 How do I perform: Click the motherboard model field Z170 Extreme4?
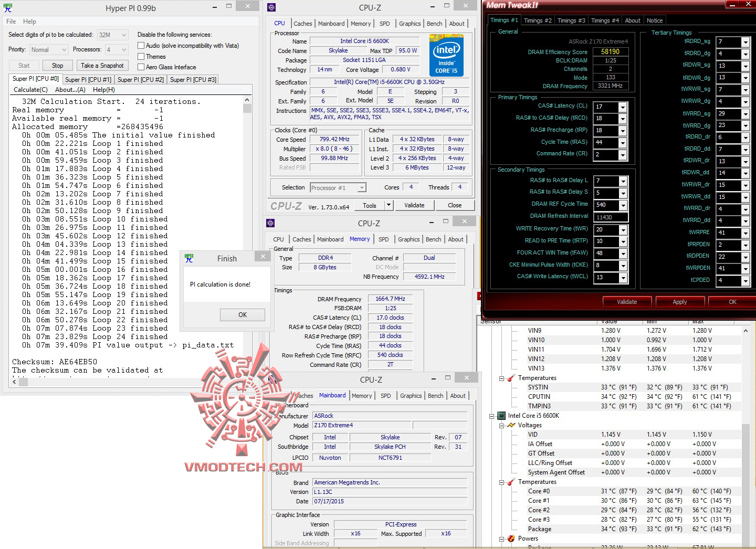coord(362,425)
